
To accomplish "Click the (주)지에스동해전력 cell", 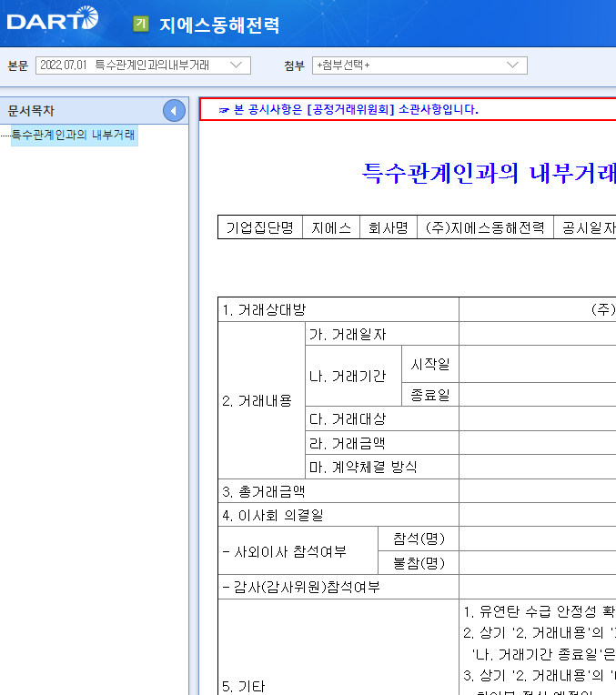I will [x=485, y=227].
